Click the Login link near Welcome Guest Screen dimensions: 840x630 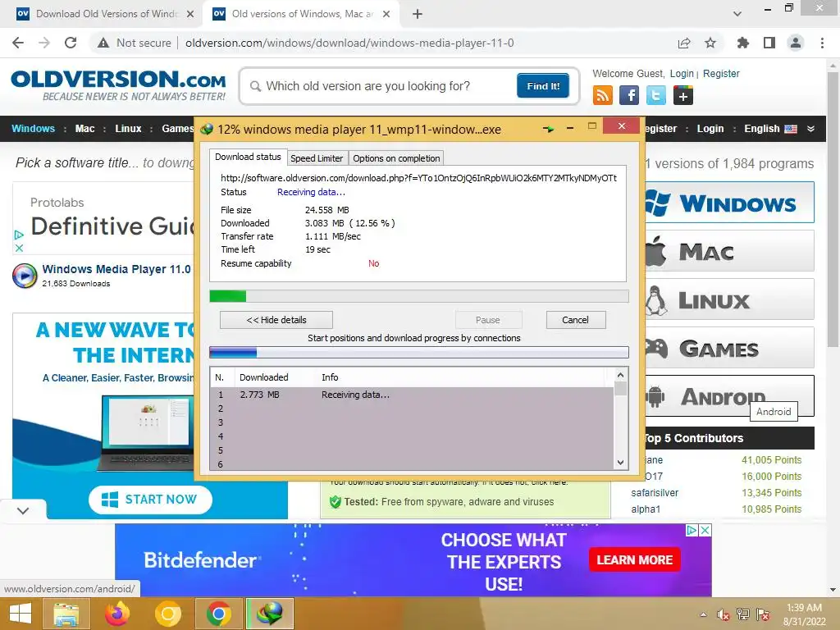[682, 73]
